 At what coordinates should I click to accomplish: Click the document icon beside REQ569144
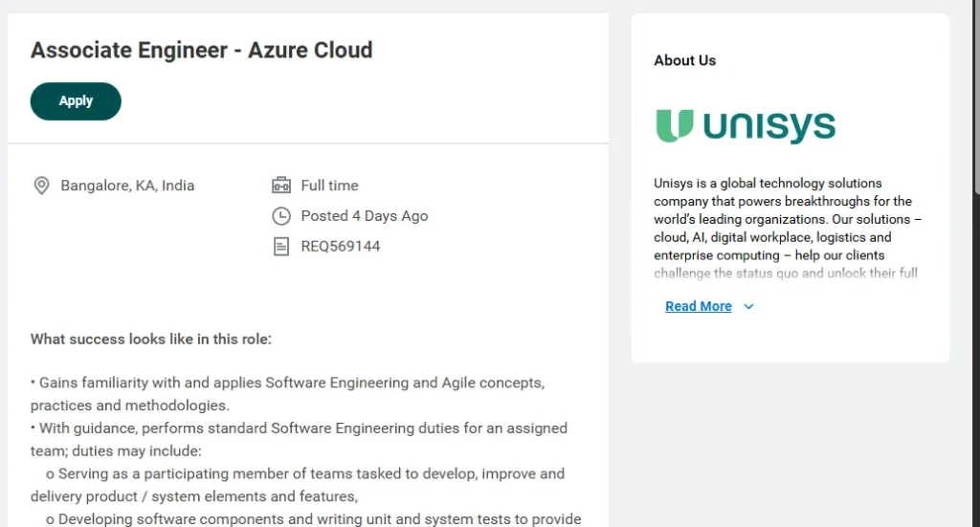pyautogui.click(x=281, y=247)
